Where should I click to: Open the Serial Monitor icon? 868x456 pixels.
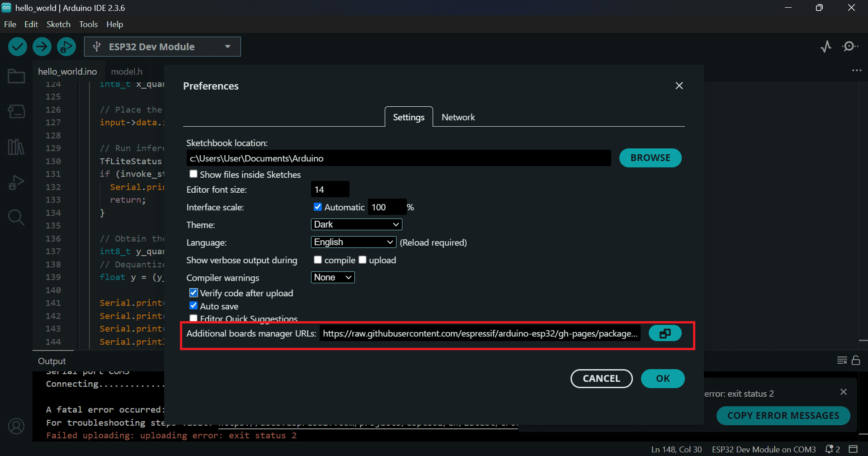(850, 47)
